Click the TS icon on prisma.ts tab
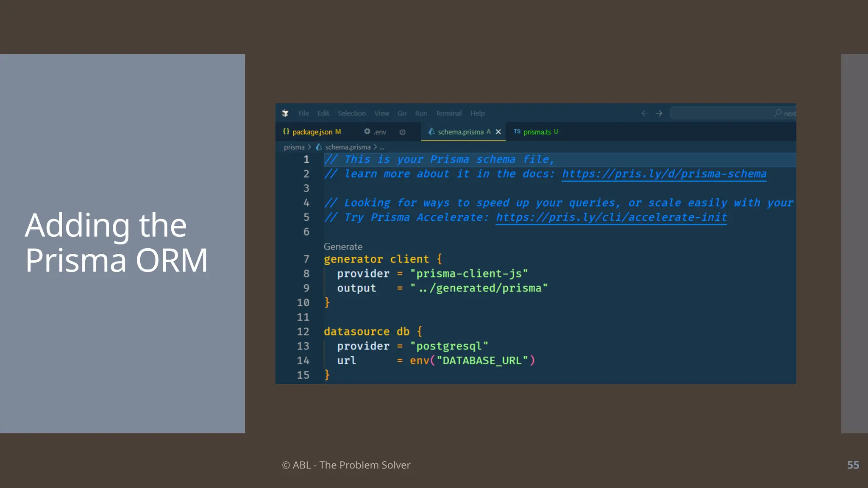 click(517, 131)
